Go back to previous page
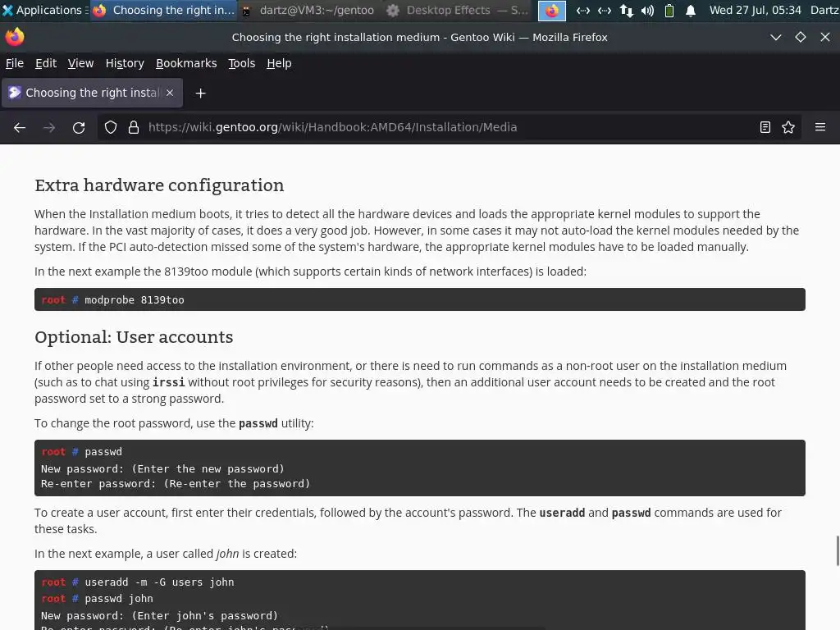This screenshot has height=630, width=840. coord(20,127)
